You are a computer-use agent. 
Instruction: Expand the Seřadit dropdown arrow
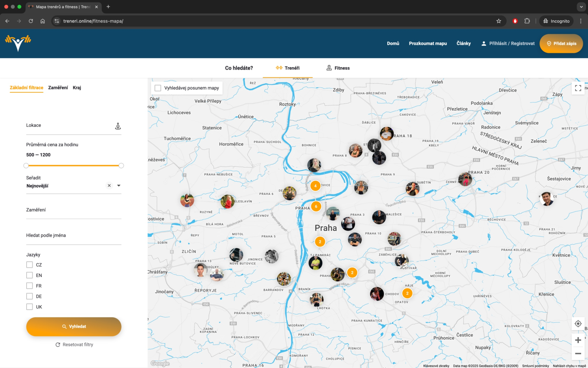click(x=119, y=185)
